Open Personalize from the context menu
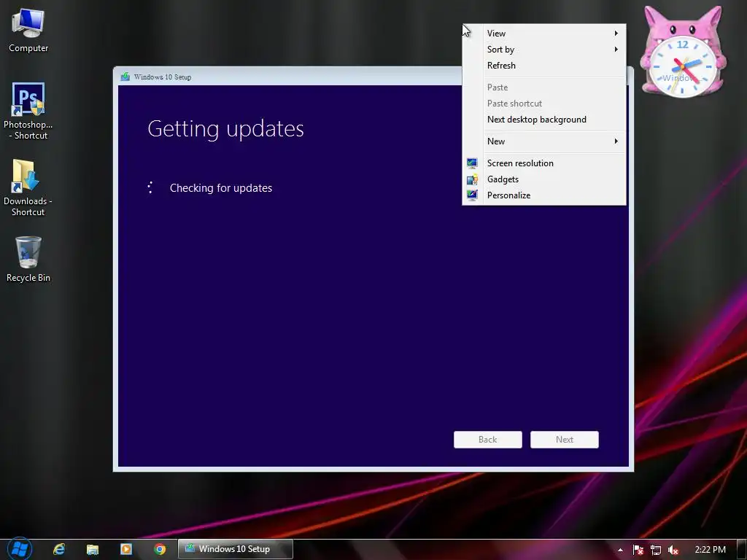Viewport: 747px width, 560px height. point(544,195)
